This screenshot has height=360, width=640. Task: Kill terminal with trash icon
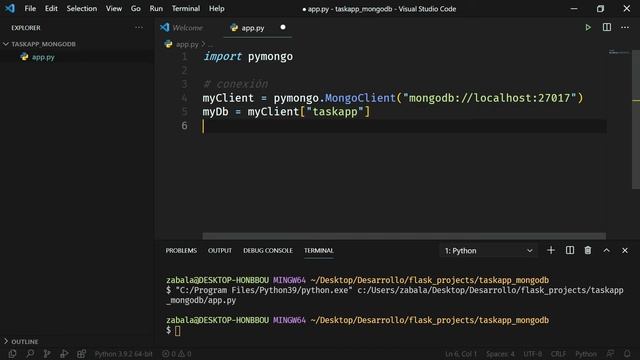(x=587, y=250)
